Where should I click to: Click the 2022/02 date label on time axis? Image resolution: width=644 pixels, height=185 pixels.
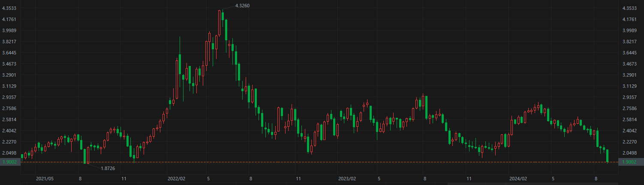pyautogui.click(x=176, y=178)
